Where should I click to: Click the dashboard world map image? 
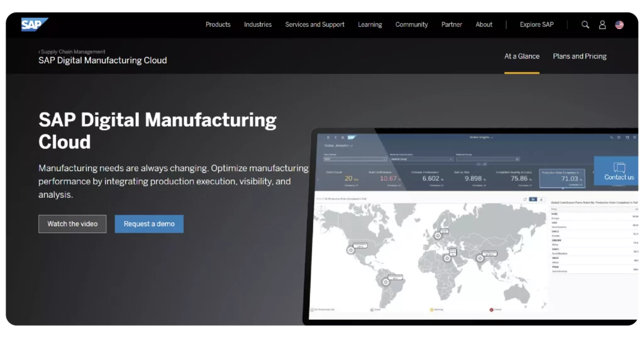coord(429,254)
